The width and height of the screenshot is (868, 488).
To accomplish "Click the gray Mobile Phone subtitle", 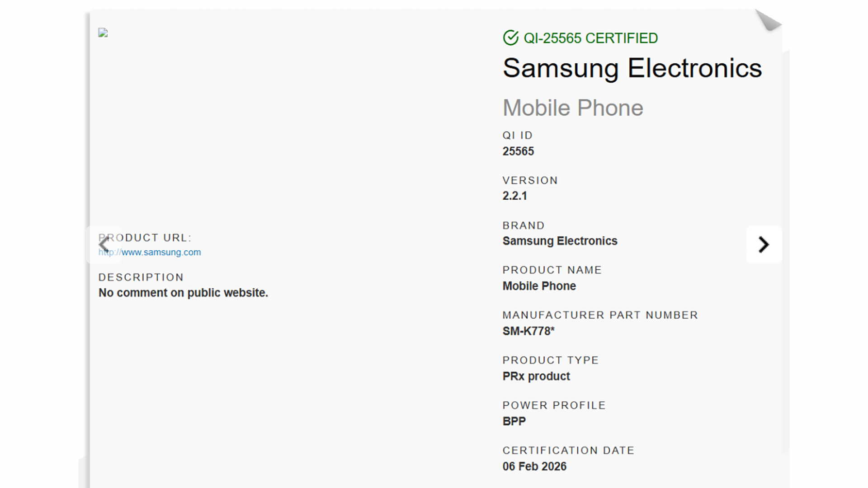I will 573,108.
